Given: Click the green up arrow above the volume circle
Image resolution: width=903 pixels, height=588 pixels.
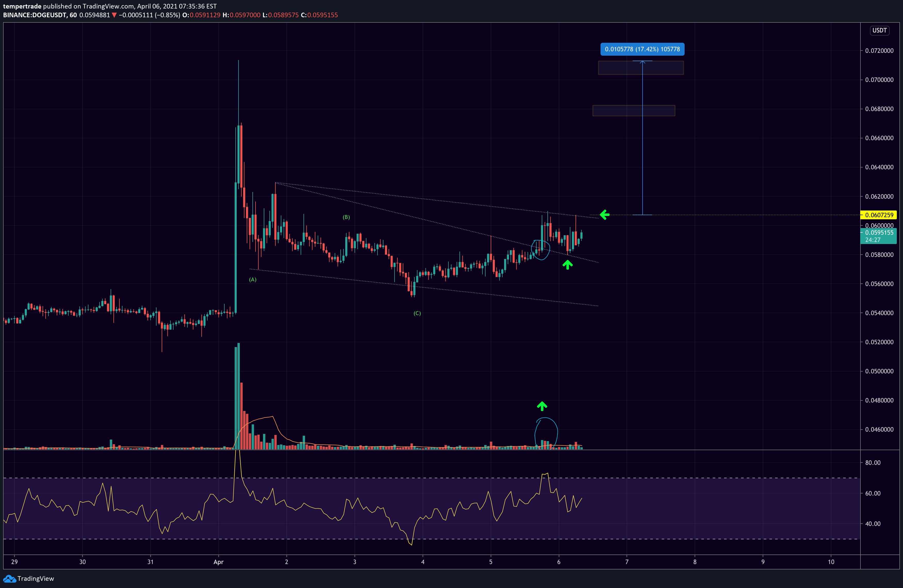Looking at the screenshot, I should point(542,406).
